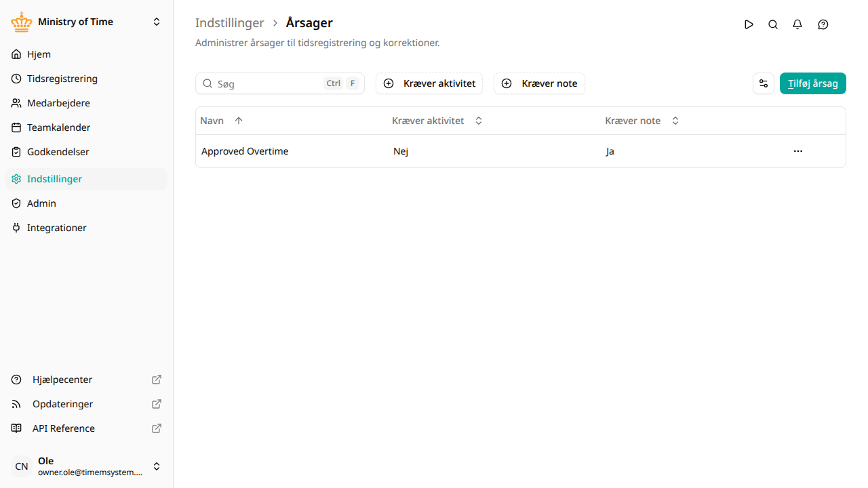This screenshot has width=868, height=488.
Task: Click the Ministry of Time crown logo
Action: coord(22,22)
